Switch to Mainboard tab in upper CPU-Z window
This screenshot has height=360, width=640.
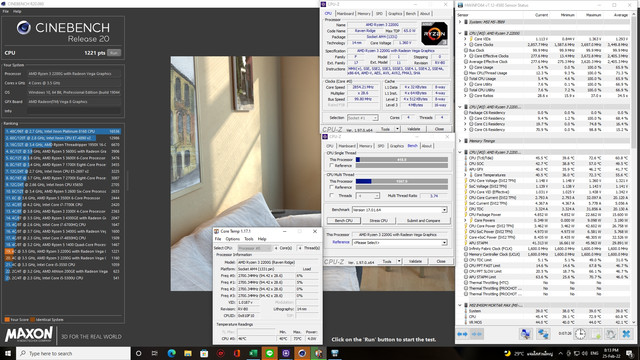(345, 13)
